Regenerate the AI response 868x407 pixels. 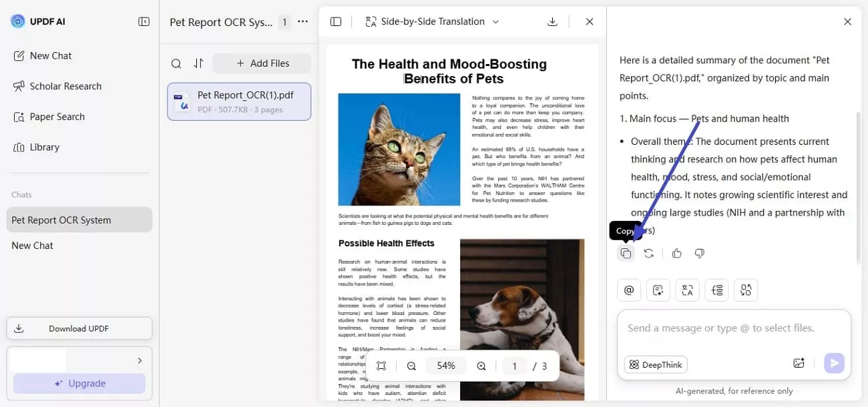click(x=648, y=253)
